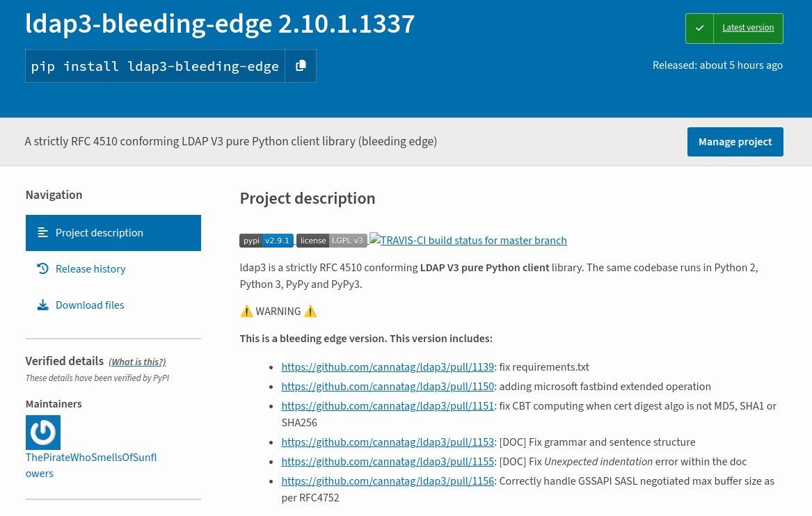The image size is (812, 516).
Task: Open the Release history tab
Action: (x=90, y=269)
